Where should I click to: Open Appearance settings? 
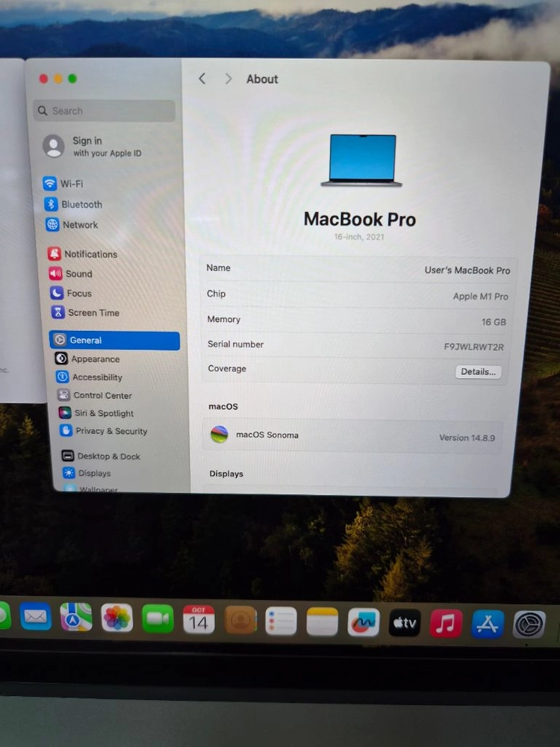click(x=87, y=359)
